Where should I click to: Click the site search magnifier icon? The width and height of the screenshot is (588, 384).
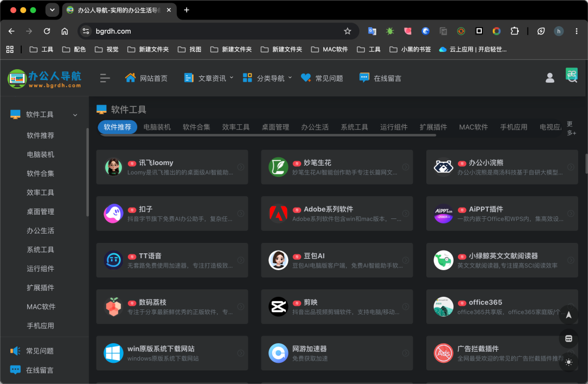573,79
